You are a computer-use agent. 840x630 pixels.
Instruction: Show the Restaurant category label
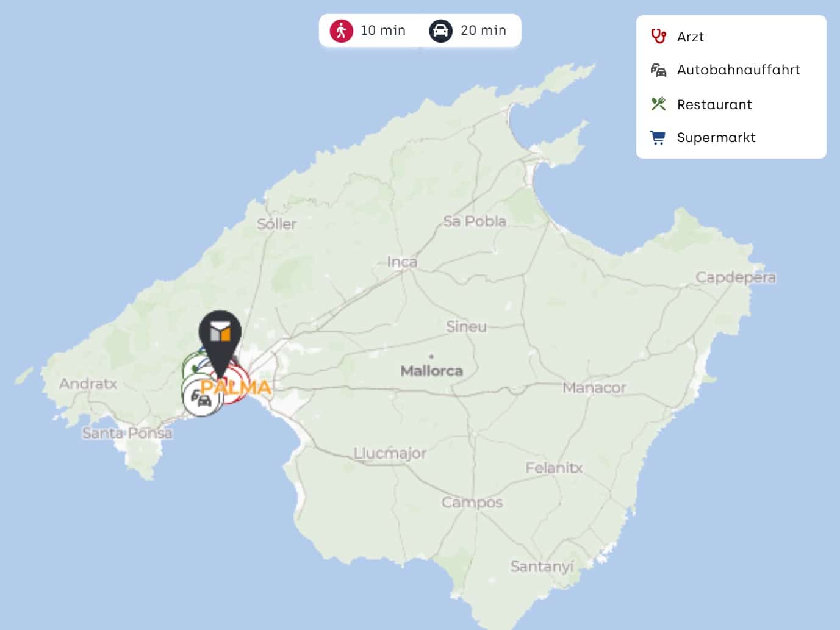714,105
